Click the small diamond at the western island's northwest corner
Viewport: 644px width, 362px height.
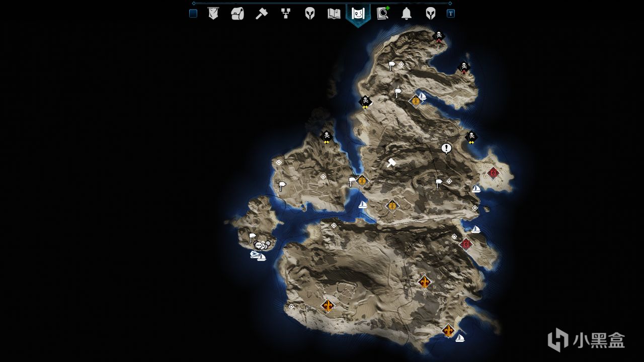pos(279,162)
